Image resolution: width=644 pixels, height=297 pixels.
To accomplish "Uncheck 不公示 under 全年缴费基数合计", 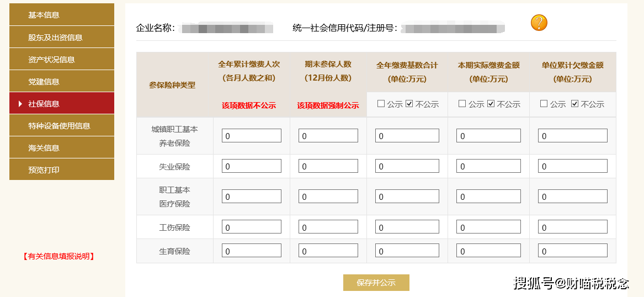I will (x=409, y=104).
